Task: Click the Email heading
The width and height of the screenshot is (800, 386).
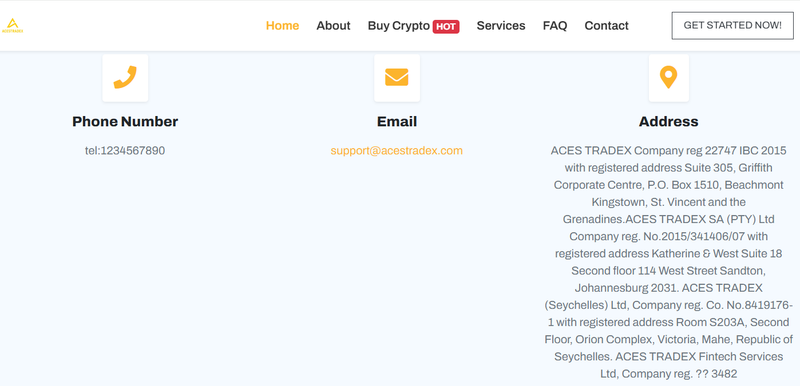Action: pos(396,121)
